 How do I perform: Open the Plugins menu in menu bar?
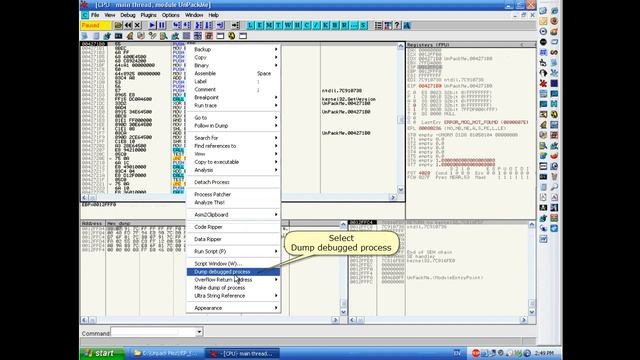point(148,15)
